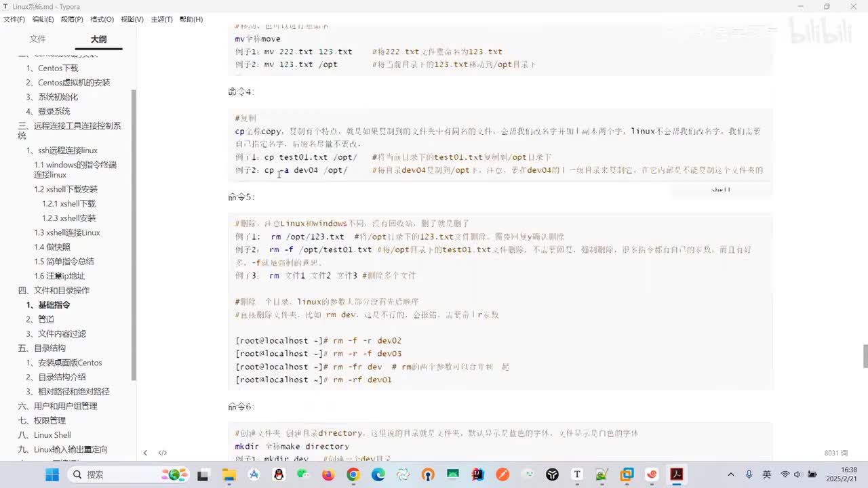Open VMware Workstation from the taskbar
The image size is (868, 488).
627,474
